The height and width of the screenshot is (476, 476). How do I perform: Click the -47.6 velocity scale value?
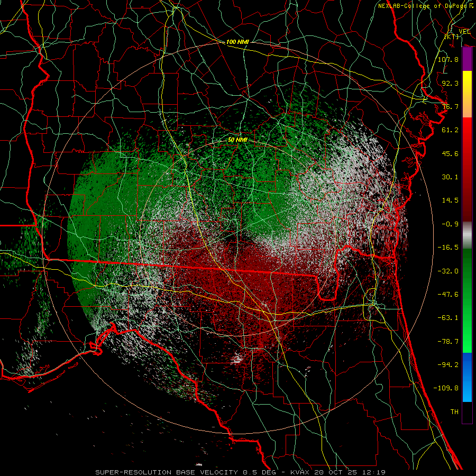pos(448,295)
